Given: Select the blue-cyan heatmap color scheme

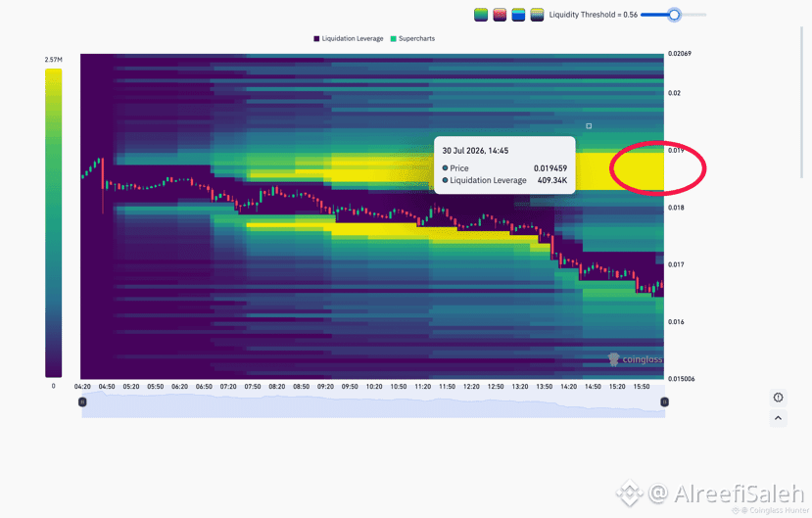Looking at the screenshot, I should tap(518, 15).
